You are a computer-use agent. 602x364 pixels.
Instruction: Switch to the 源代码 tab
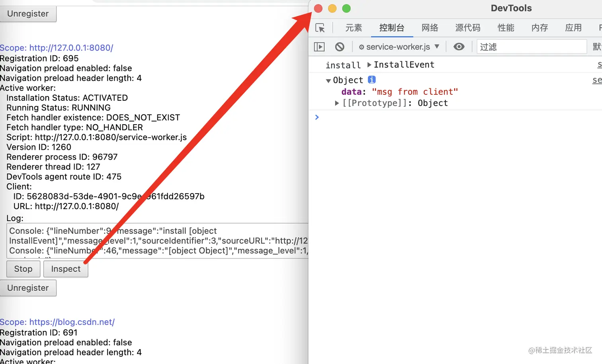point(468,28)
